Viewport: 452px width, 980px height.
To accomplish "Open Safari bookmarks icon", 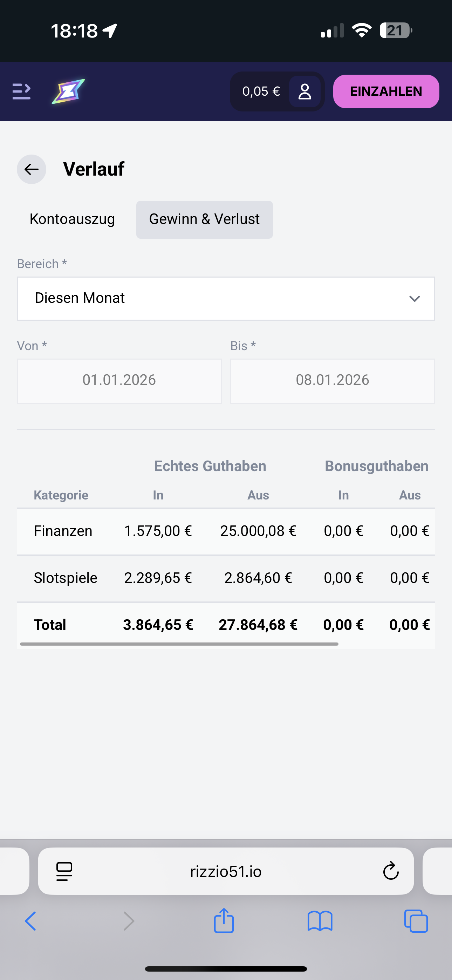I will click(x=320, y=921).
